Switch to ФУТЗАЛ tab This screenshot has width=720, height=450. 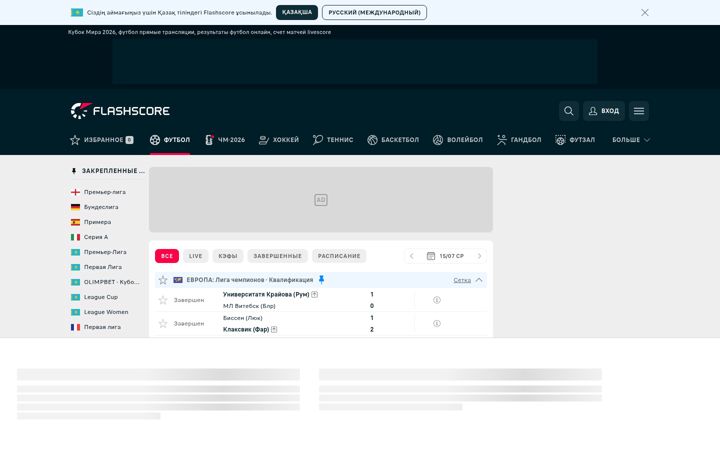click(x=575, y=140)
